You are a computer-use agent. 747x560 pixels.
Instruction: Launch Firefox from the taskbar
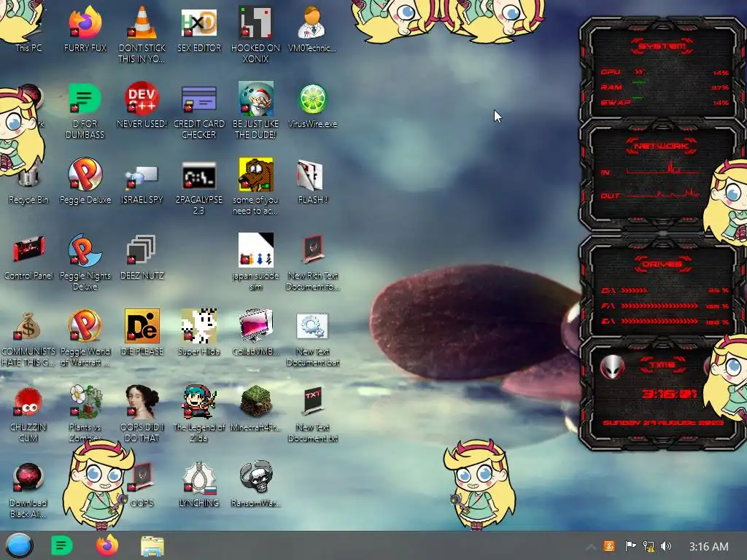pos(107,545)
